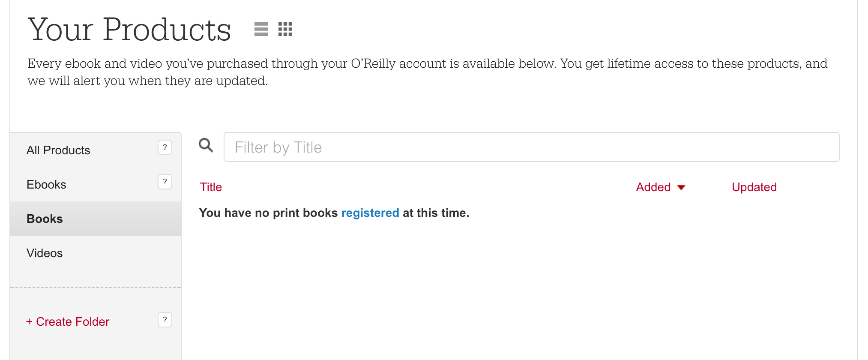Viewport: 868px width, 360px height.
Task: Toggle the Added sort direction arrow
Action: (681, 188)
